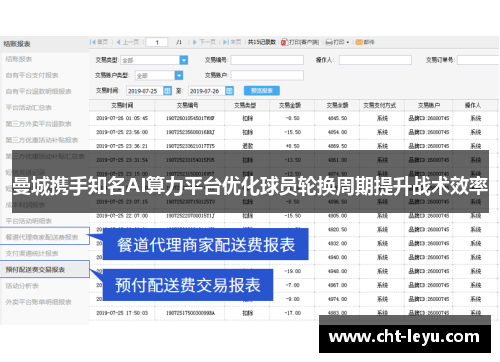Focus the 交易账户 input field
Screen dimensions: 500x362
click(267, 76)
